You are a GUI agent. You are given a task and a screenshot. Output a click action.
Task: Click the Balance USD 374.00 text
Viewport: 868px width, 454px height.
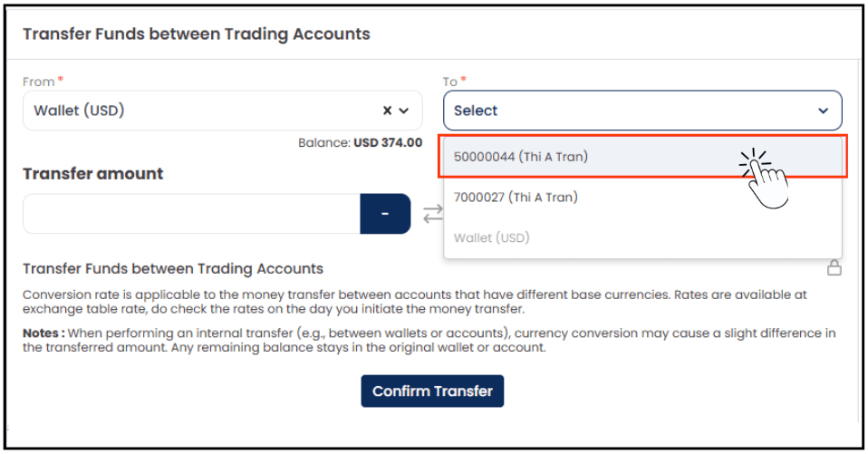point(361,143)
